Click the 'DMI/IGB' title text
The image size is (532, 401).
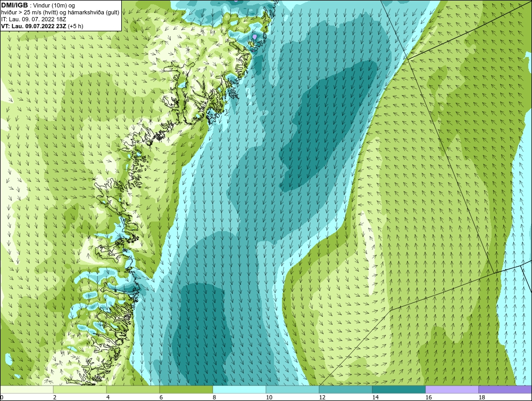tap(14, 5)
